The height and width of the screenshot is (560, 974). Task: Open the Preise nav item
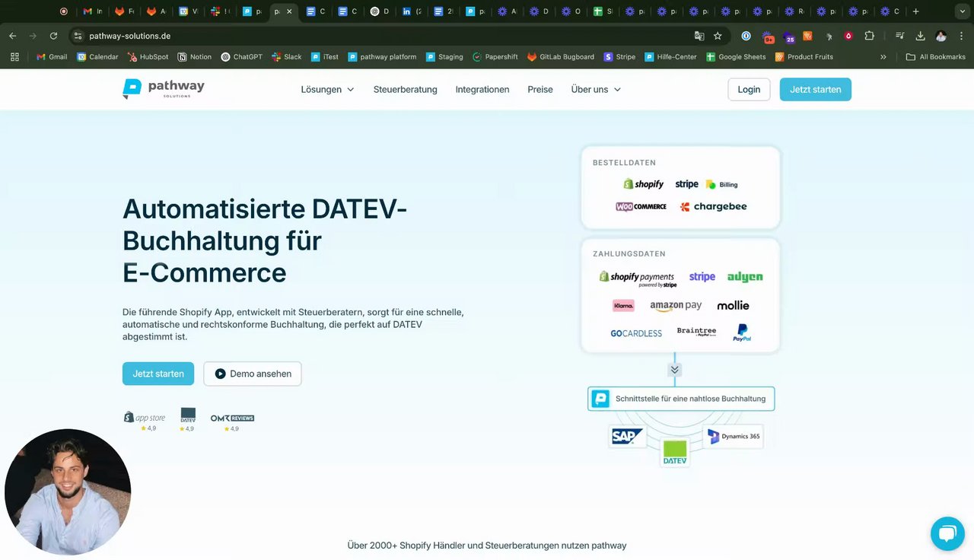[540, 89]
